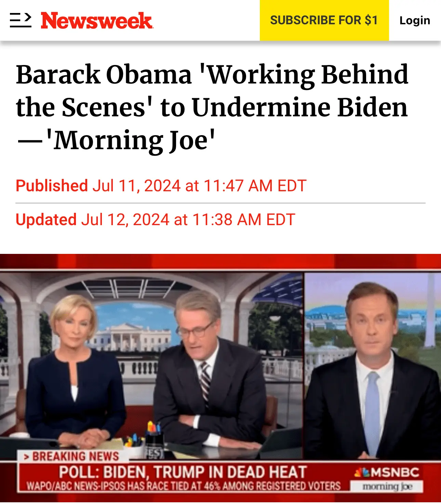Click the SUBSCRIBE FOR $1 button

tap(324, 20)
